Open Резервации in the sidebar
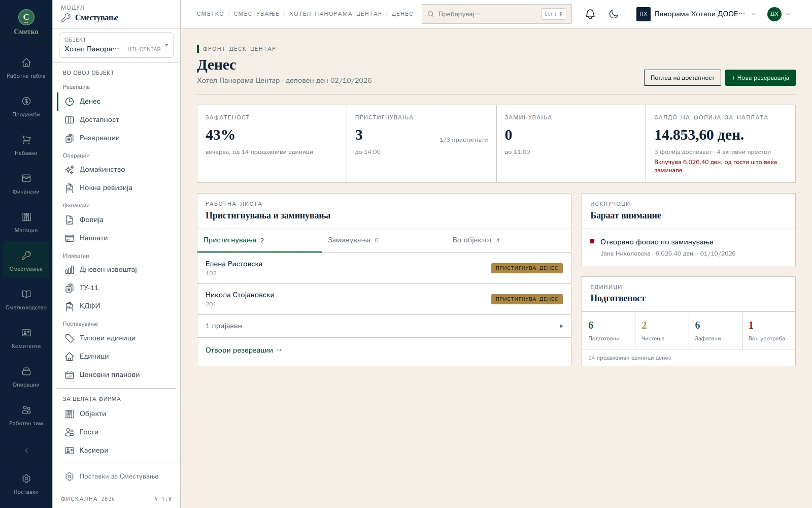 point(116,138)
